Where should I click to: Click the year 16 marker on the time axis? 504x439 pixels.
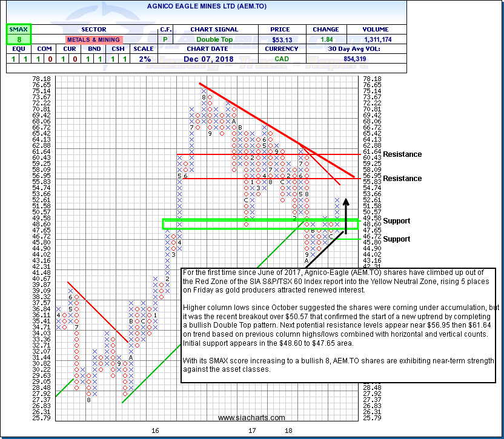155,431
